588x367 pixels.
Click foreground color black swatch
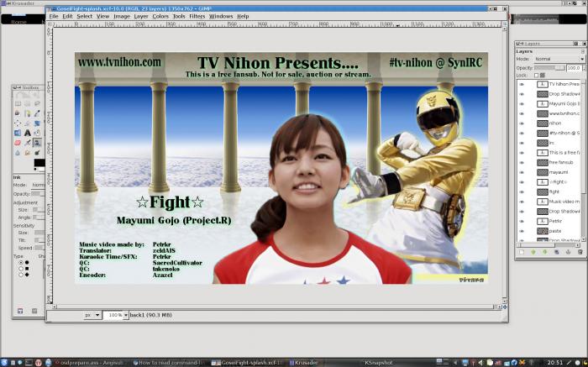tap(39, 162)
